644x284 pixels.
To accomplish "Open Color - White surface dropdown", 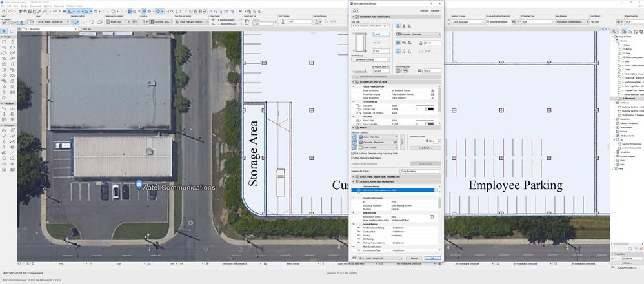I will coord(378,148).
